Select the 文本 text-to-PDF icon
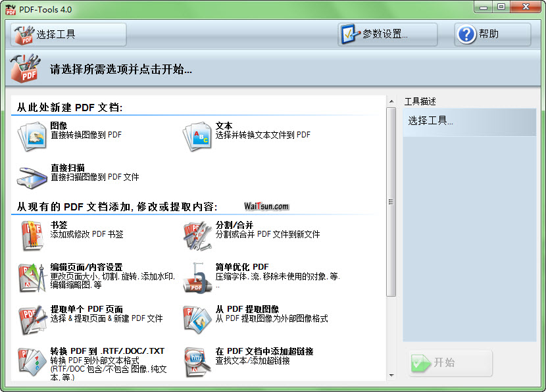 197,135
